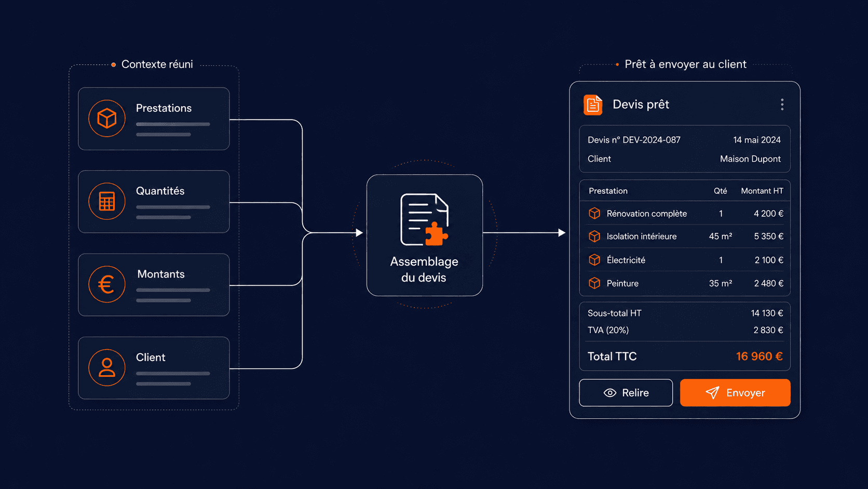Open the three-dot menu on Devis prêt
868x489 pixels.
coord(782,104)
